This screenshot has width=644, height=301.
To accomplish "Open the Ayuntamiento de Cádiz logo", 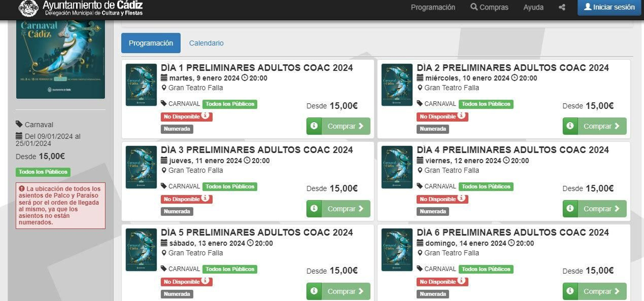I will pyautogui.click(x=80, y=8).
